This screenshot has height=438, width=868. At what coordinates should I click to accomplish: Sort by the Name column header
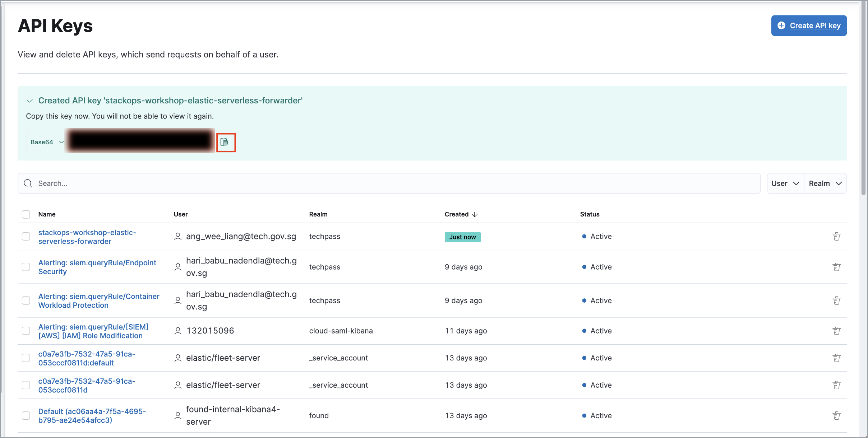(x=47, y=214)
